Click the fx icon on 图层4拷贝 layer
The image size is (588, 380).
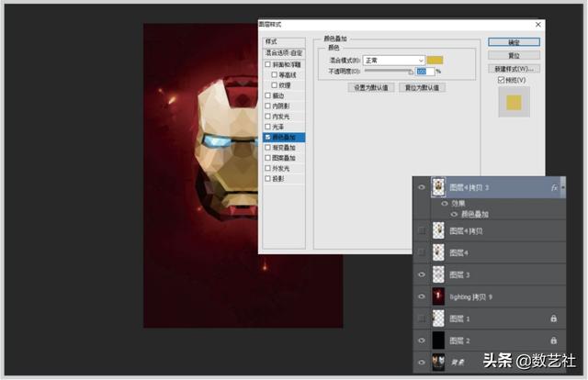[x=554, y=188]
